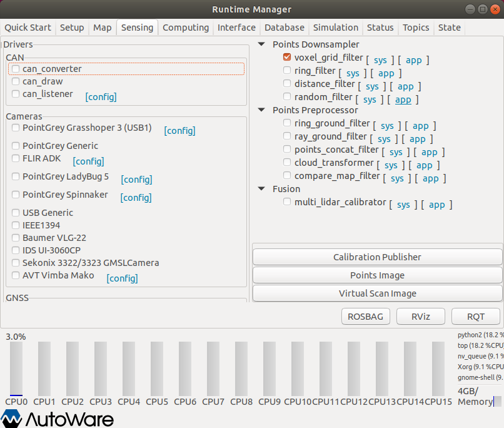Open PointGrey Spinnaker config link

coord(136,198)
